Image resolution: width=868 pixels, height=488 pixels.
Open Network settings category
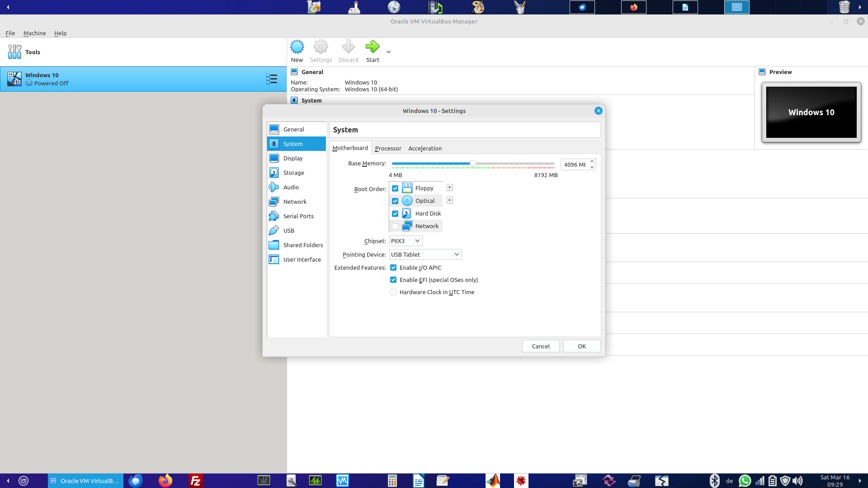tap(297, 202)
